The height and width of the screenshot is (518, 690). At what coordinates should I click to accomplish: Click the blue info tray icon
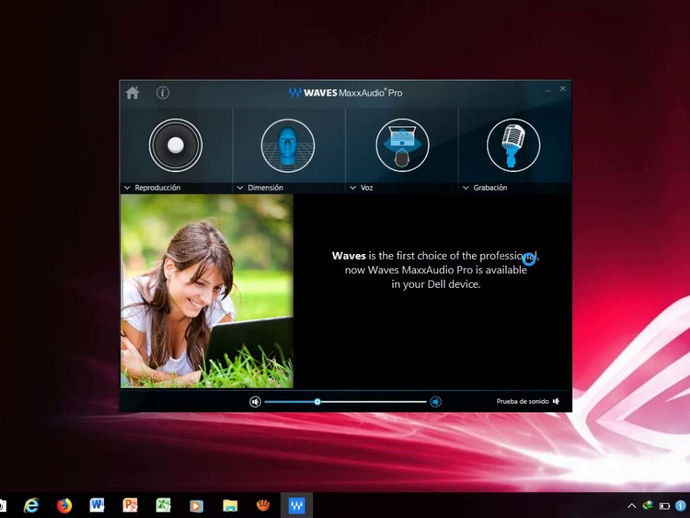coord(681,506)
